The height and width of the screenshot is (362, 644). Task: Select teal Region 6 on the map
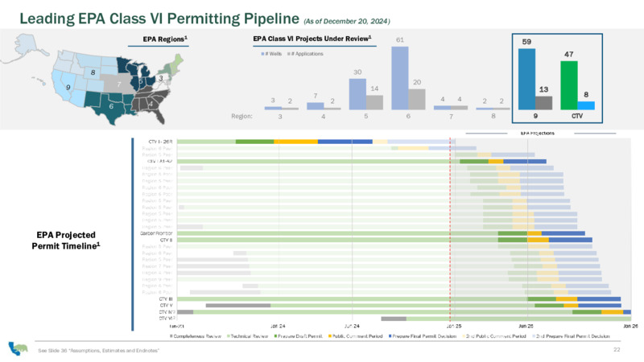pyautogui.click(x=111, y=106)
